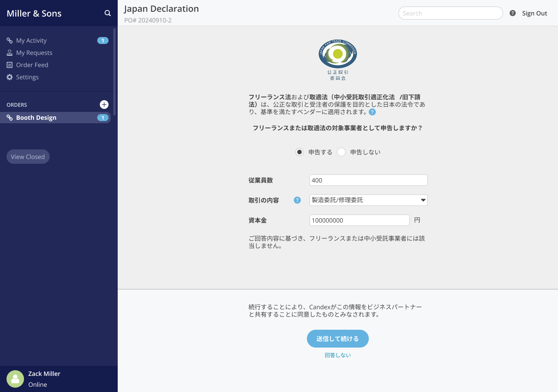The width and height of the screenshot is (558, 392).
Task: Open Order Feed in sidebar
Action: pyautogui.click(x=32, y=65)
